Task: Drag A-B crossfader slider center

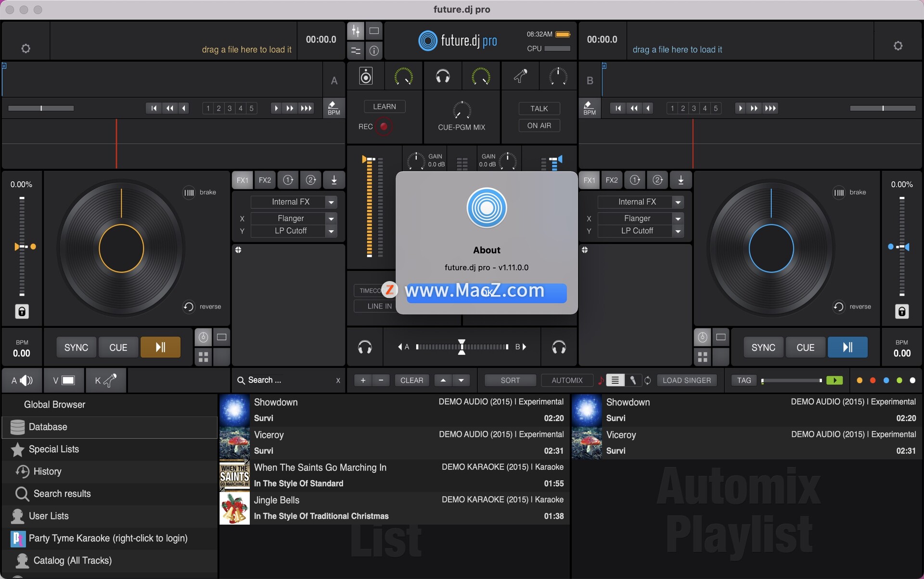Action: click(462, 346)
